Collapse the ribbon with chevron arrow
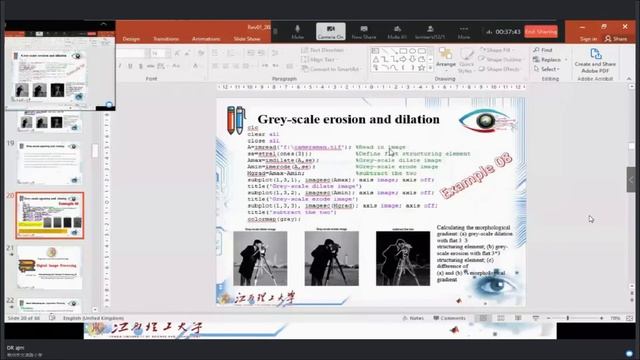Image resolution: width=640 pixels, height=360 pixels. tap(629, 79)
